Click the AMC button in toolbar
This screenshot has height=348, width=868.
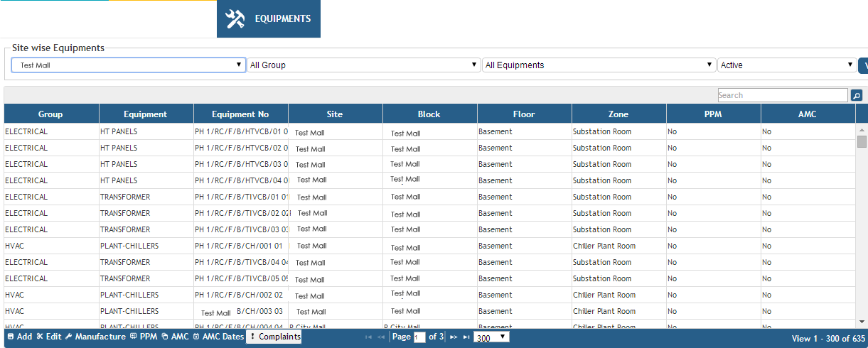(x=176, y=337)
